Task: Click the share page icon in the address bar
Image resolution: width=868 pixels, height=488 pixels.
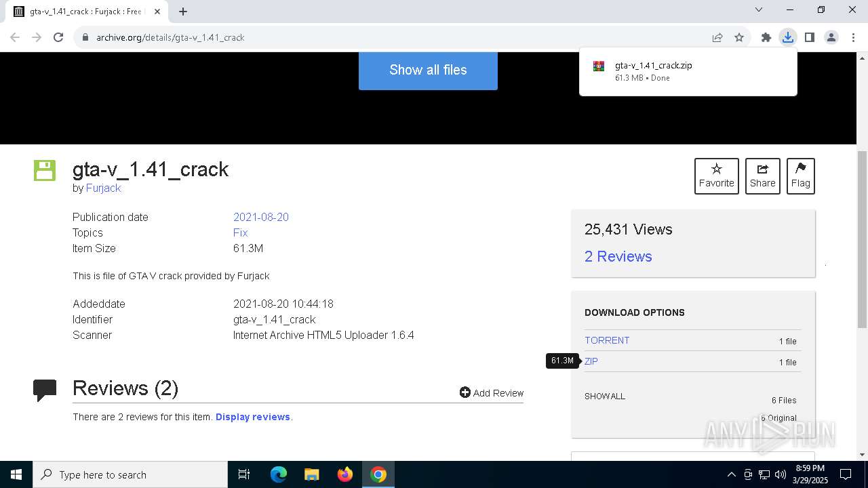Action: tap(717, 37)
